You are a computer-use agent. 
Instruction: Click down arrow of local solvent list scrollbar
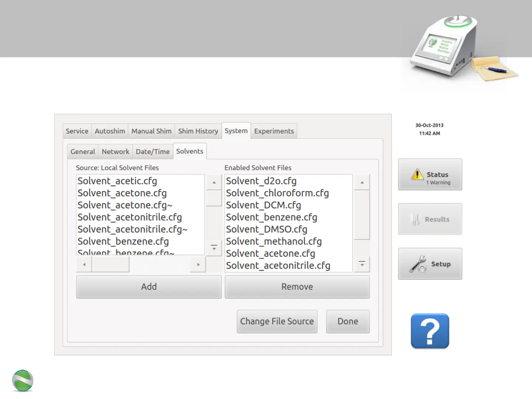point(214,248)
